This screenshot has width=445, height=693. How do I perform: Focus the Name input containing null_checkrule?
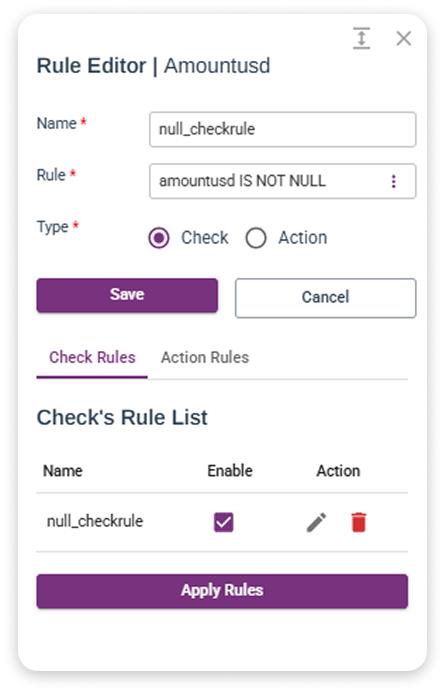pyautogui.click(x=282, y=129)
